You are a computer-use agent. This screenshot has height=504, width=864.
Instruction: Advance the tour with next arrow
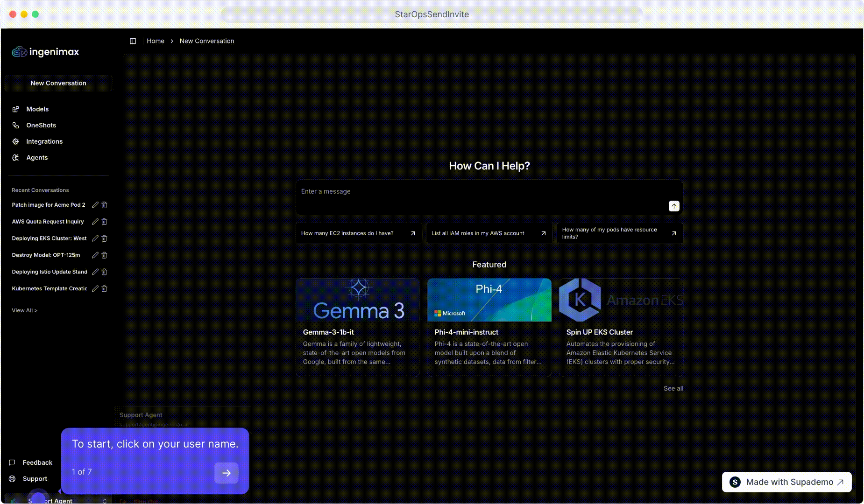(226, 473)
